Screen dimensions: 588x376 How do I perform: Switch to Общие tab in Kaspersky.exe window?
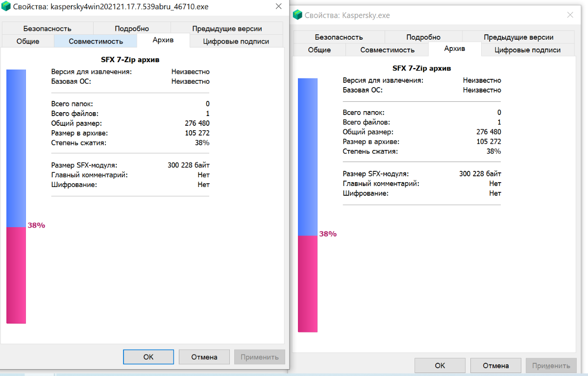[319, 49]
